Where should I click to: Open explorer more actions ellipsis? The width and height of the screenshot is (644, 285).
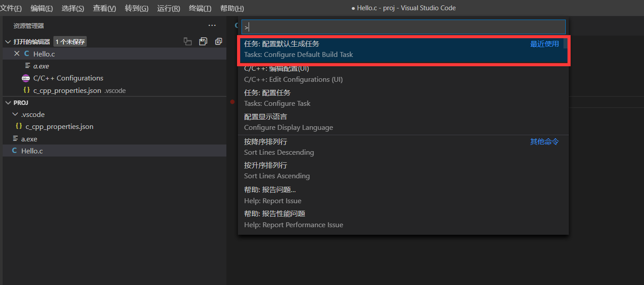[x=212, y=26]
